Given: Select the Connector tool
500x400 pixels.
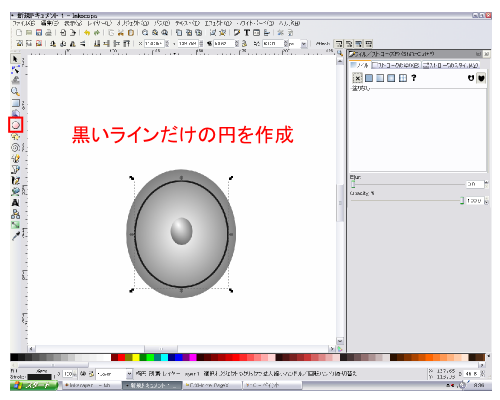Looking at the screenshot, I should point(15,214).
